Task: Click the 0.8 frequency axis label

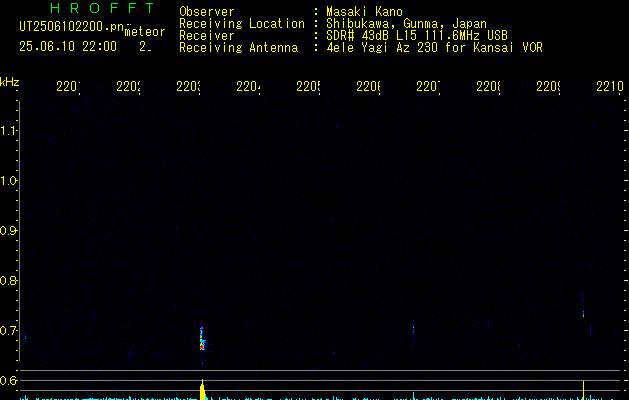Action: [x=8, y=280]
